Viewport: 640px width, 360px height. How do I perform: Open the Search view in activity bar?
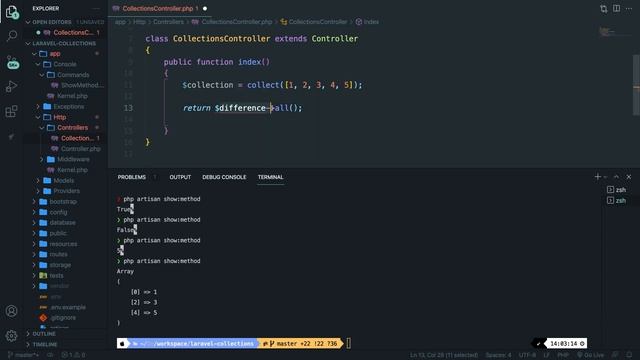point(12,36)
